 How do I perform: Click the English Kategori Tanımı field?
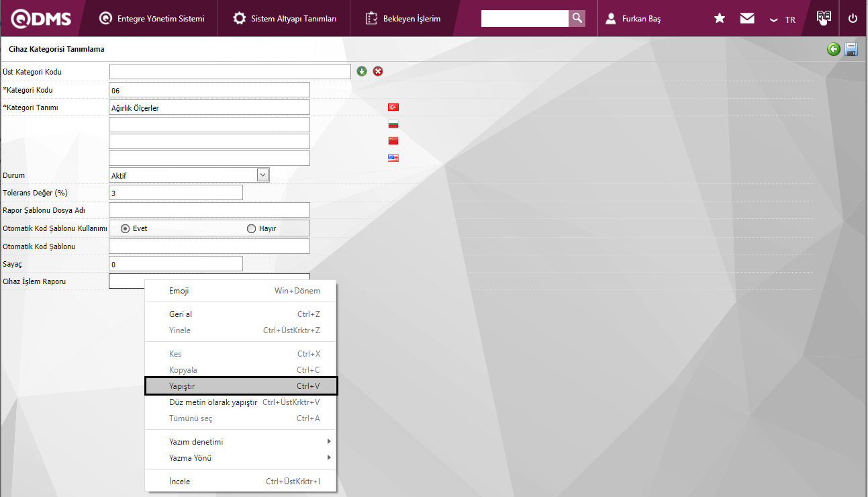[209, 158]
